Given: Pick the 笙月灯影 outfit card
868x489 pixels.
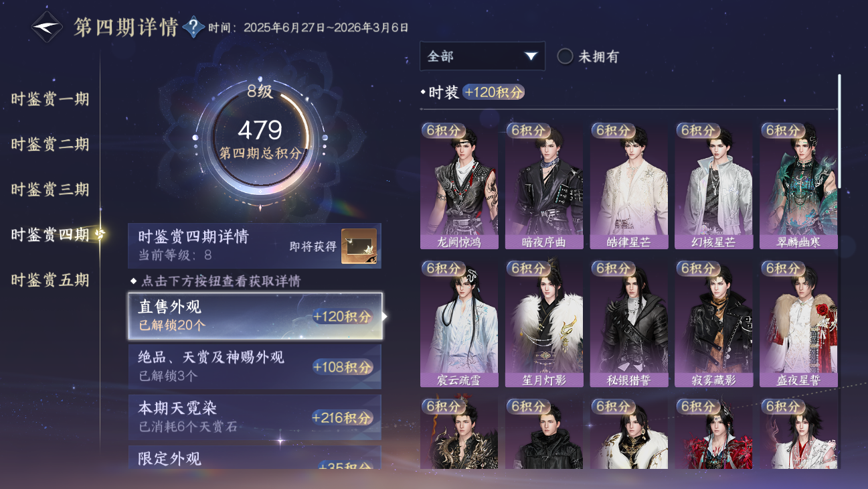Looking at the screenshot, I should click(543, 324).
